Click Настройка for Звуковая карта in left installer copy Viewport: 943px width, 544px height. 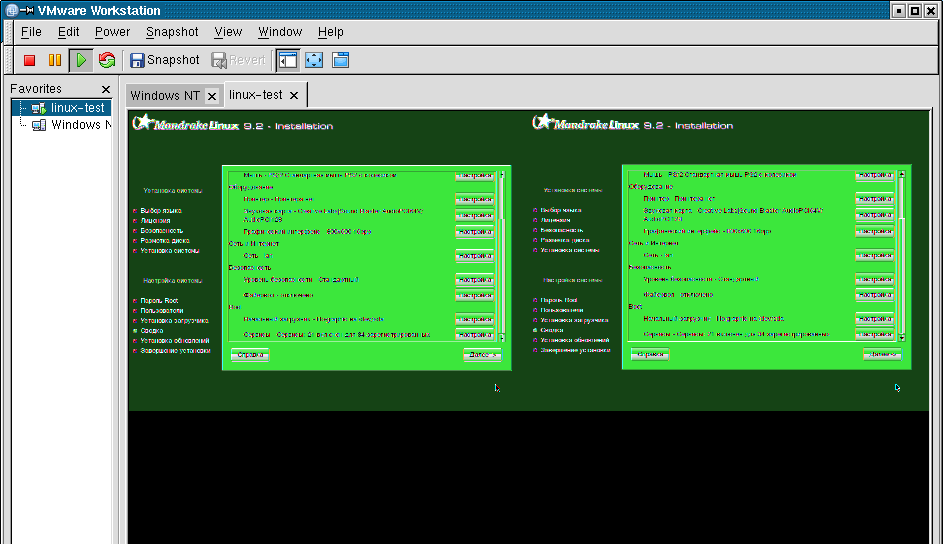475,215
